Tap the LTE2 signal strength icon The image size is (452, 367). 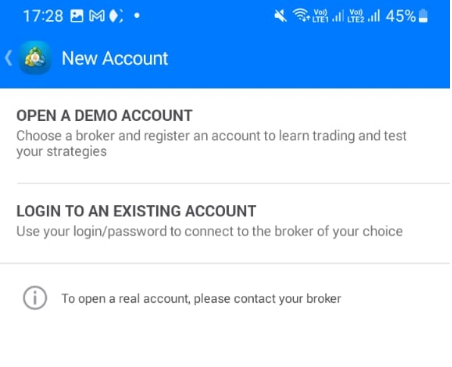pos(363,16)
